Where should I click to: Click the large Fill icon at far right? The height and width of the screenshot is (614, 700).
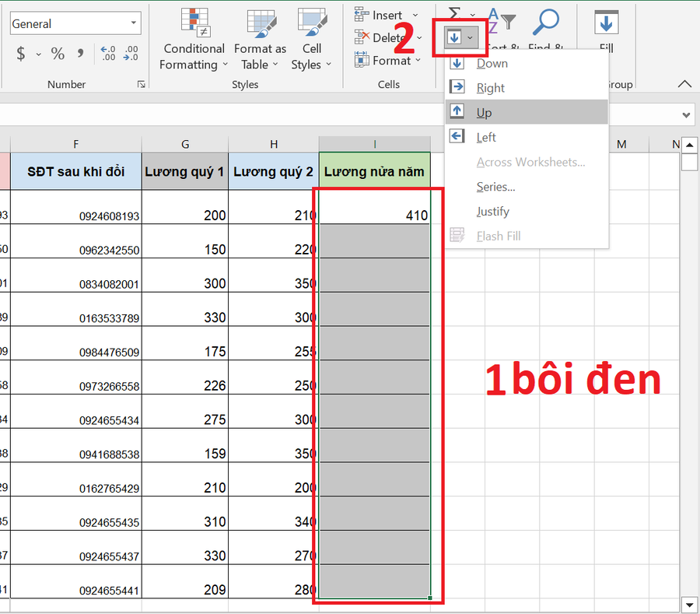coord(606,23)
